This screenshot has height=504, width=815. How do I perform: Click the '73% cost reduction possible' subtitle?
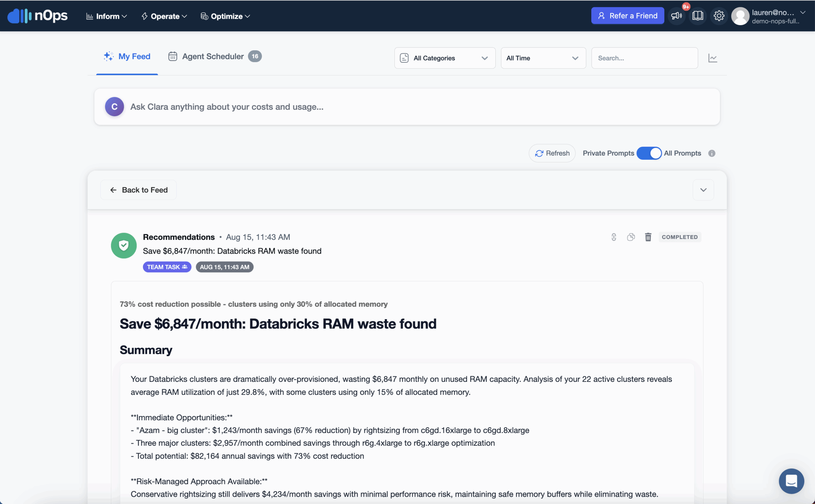pos(253,304)
